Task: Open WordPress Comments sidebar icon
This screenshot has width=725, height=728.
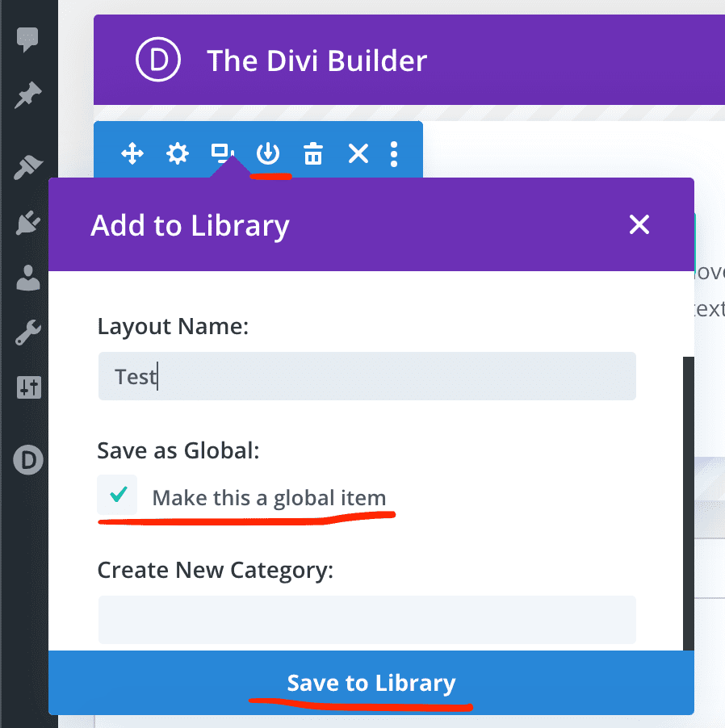Action: pyautogui.click(x=27, y=39)
